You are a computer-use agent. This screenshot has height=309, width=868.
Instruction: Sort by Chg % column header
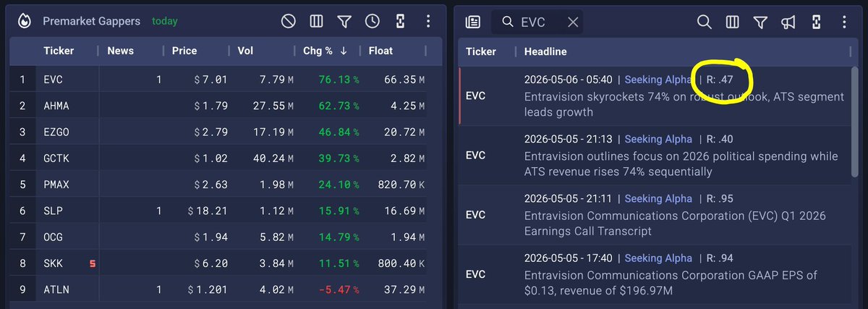(x=325, y=51)
